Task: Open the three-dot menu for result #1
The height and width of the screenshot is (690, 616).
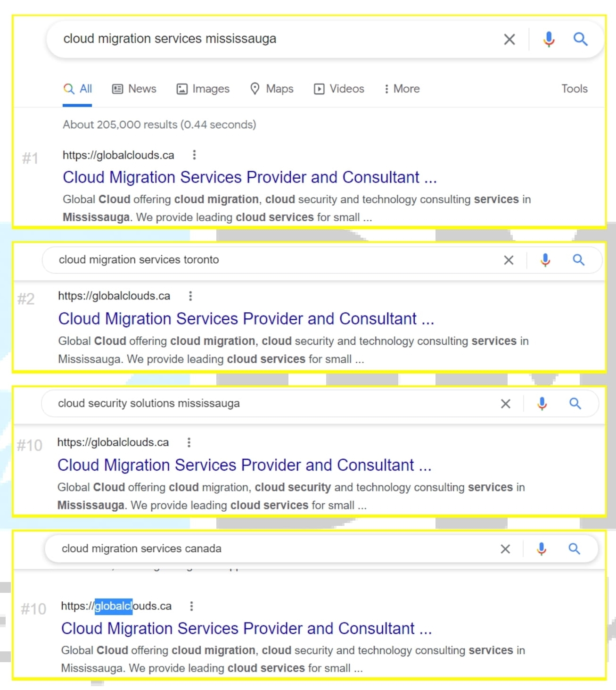Action: point(194,155)
